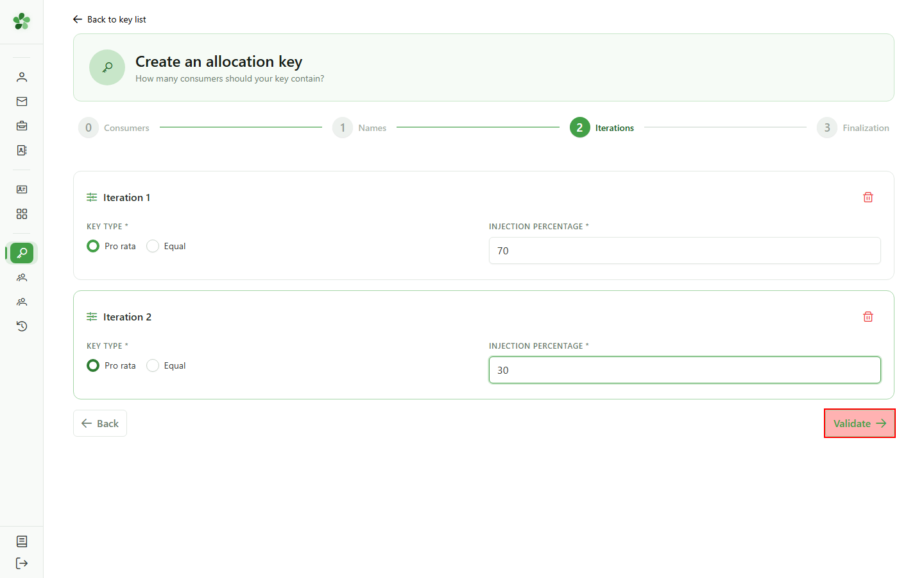Open the contact book sidebar icon
924x578 pixels.
[22, 150]
